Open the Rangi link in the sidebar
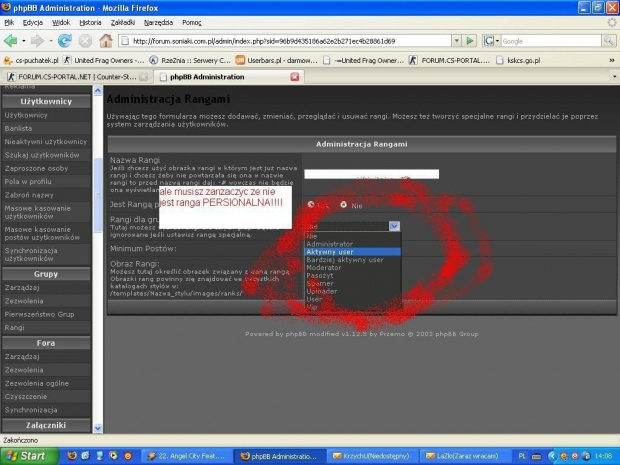 [14, 326]
